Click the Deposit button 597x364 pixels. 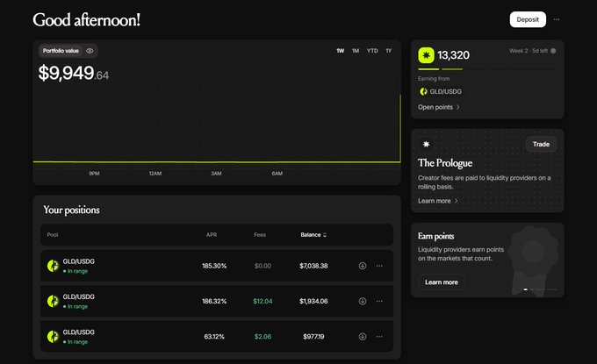[528, 19]
